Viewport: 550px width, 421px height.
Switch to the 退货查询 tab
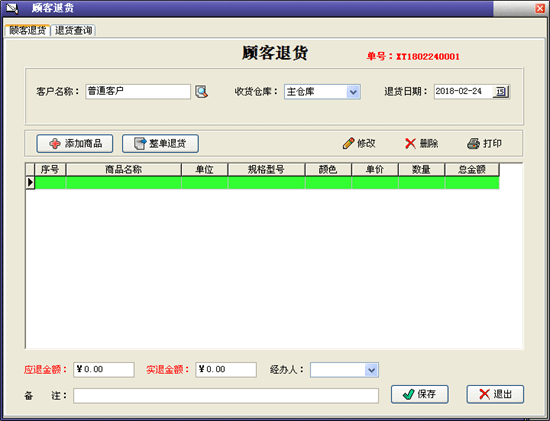click(x=73, y=31)
